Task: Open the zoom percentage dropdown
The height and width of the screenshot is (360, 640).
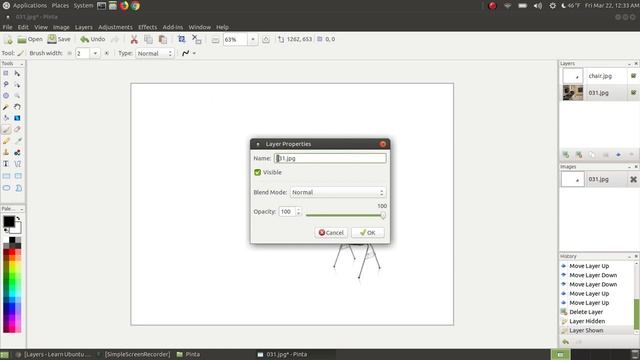Action: pyautogui.click(x=253, y=39)
